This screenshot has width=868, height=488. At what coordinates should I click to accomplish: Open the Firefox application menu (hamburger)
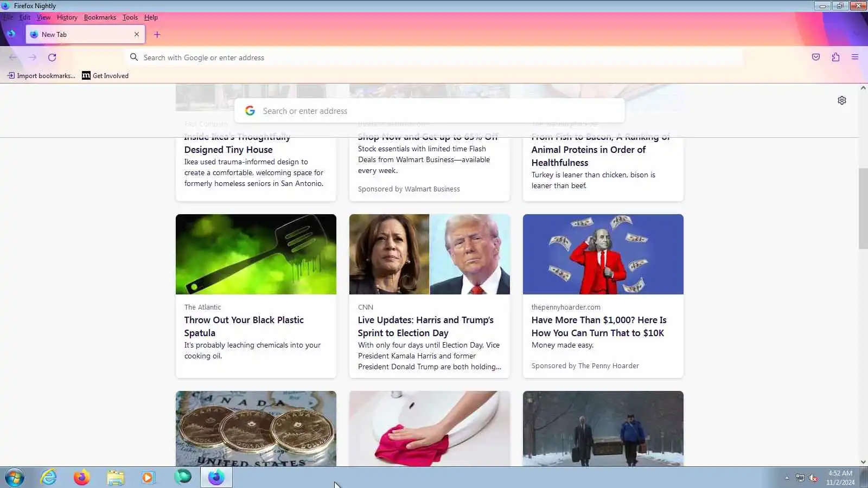[x=855, y=57]
